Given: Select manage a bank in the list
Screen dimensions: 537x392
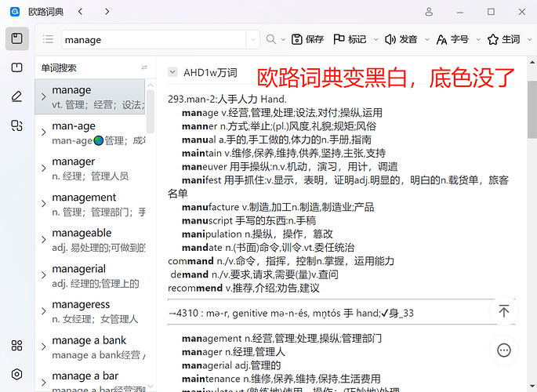Looking at the screenshot, I should click(90, 347).
